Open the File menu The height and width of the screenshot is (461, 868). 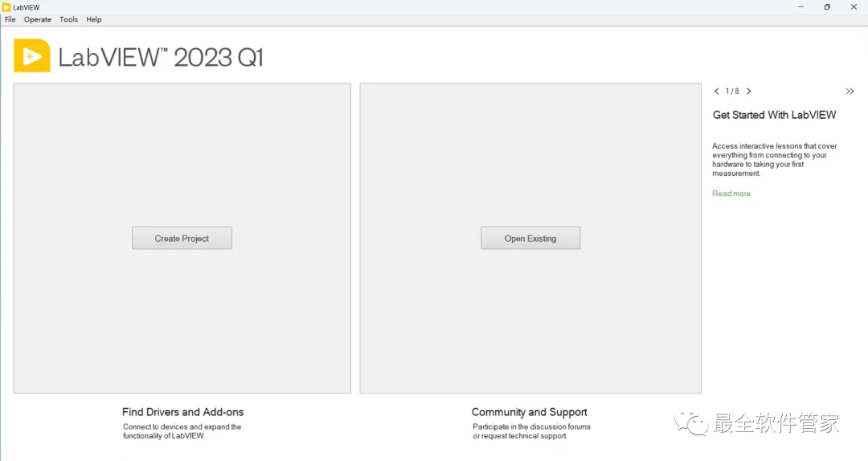coord(10,19)
